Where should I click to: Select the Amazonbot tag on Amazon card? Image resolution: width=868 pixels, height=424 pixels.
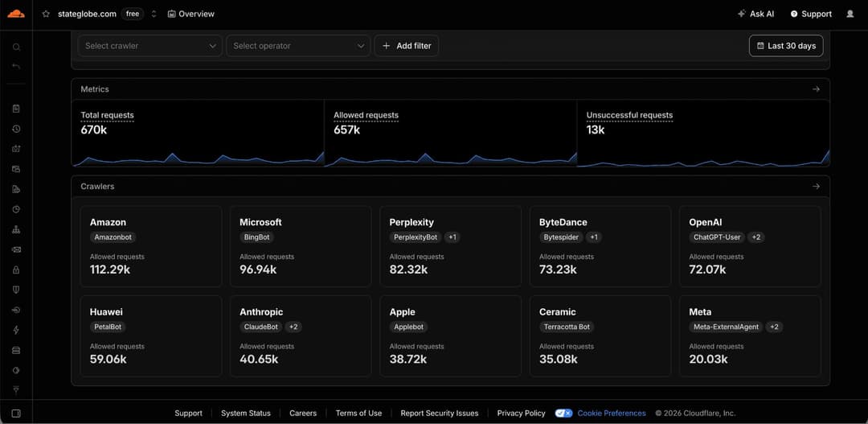tap(113, 237)
